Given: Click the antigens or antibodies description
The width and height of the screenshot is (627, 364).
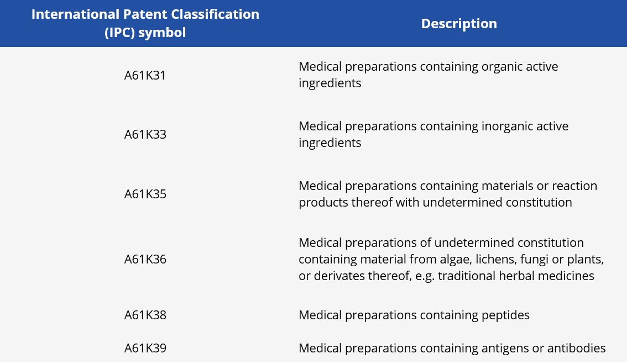Looking at the screenshot, I should click(x=452, y=349).
